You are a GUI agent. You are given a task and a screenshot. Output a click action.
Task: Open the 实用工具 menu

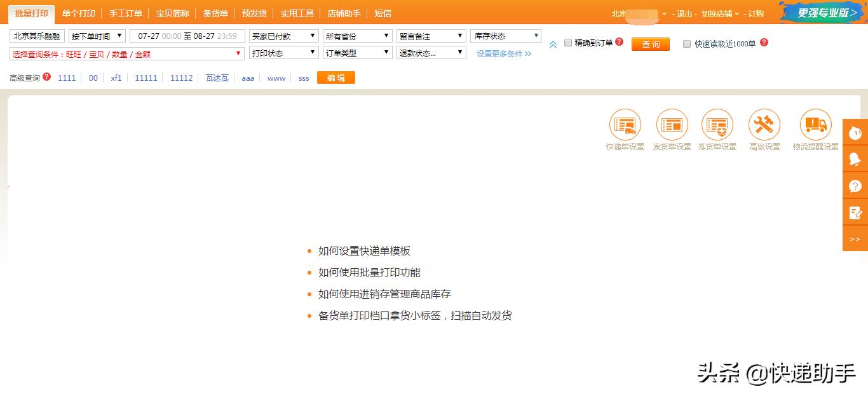(296, 13)
